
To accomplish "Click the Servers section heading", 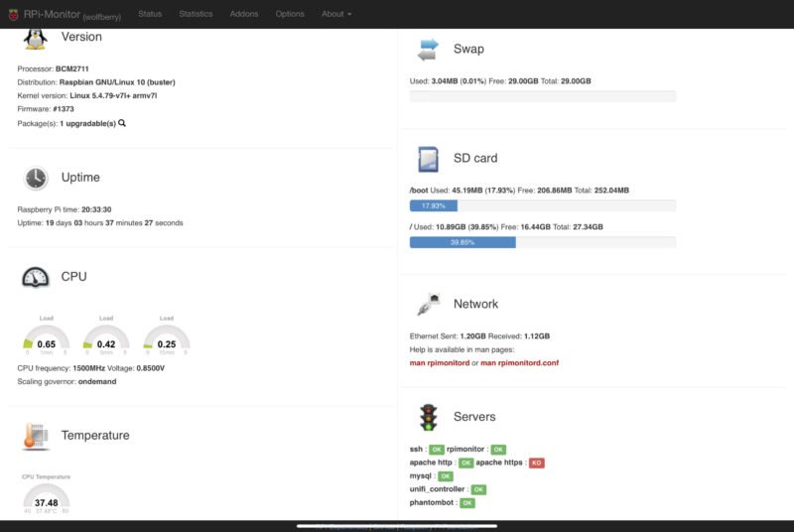I will click(474, 417).
